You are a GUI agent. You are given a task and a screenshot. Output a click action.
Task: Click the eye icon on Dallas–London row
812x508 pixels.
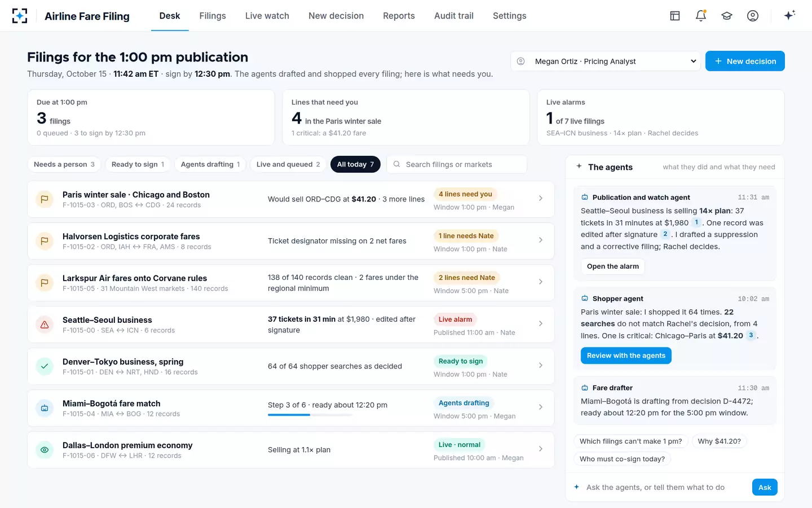45,450
